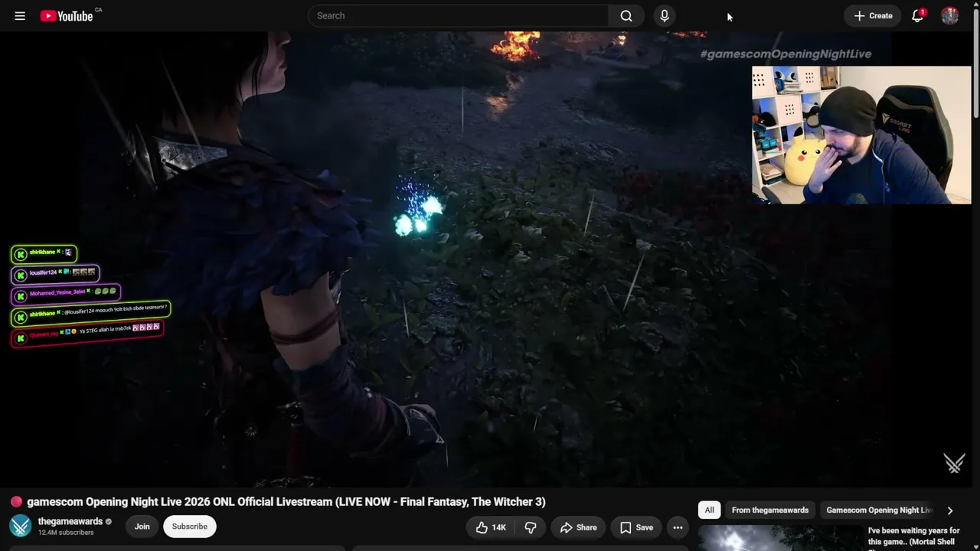This screenshot has height=551, width=980.
Task: Open the account avatar menu
Action: tap(950, 16)
